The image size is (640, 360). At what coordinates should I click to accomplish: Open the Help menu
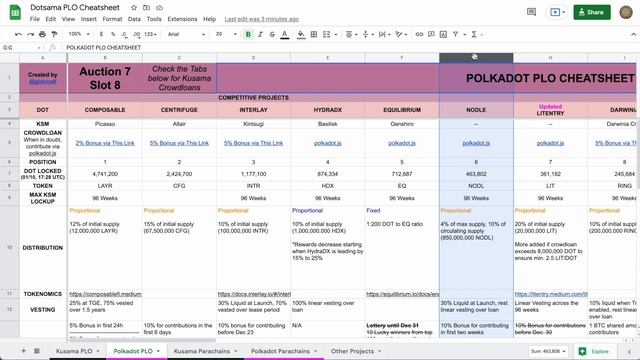click(209, 19)
